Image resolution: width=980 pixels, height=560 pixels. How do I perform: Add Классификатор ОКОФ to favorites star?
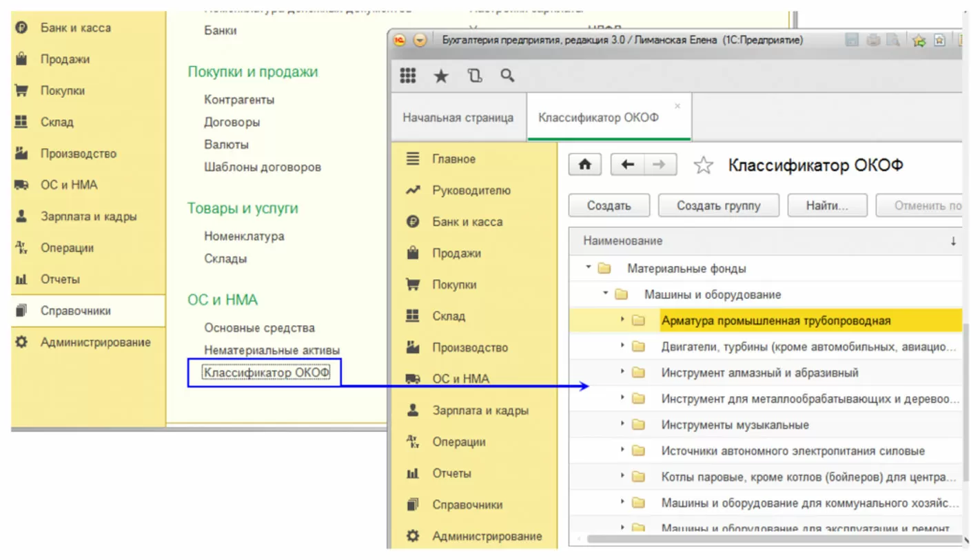tap(702, 165)
